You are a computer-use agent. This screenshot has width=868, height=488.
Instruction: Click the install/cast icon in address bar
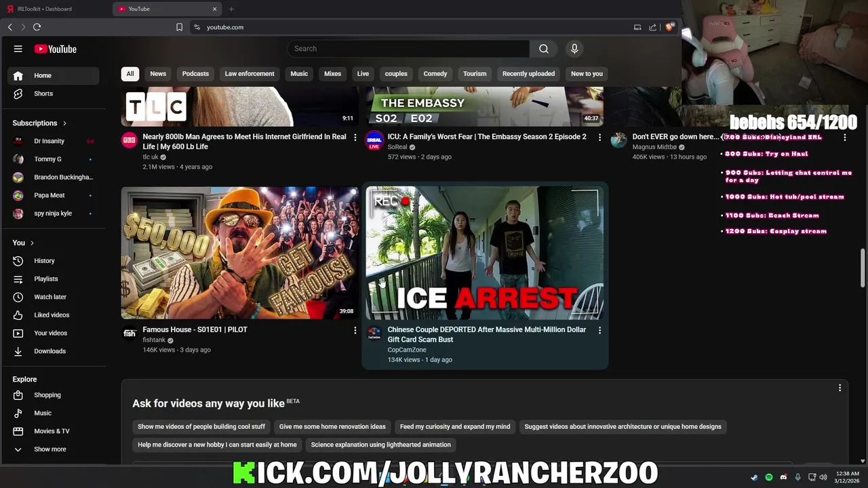coord(637,27)
